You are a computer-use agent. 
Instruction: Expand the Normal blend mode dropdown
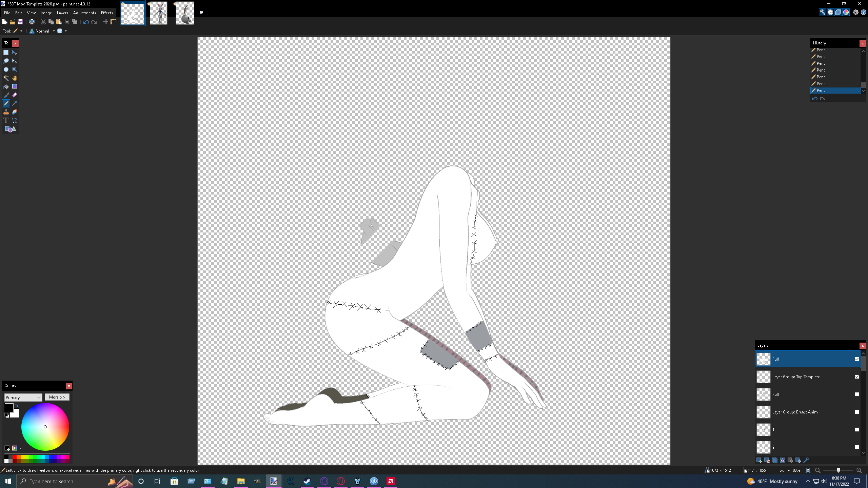point(54,31)
